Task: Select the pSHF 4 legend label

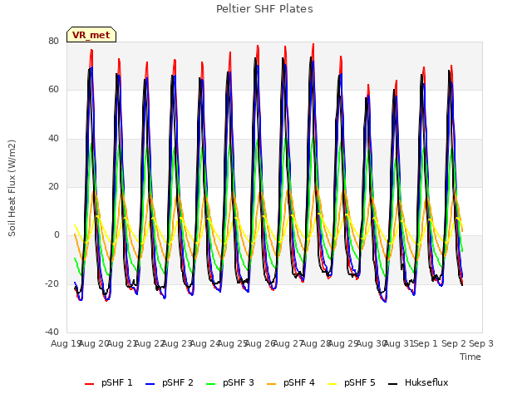Action: (299, 382)
